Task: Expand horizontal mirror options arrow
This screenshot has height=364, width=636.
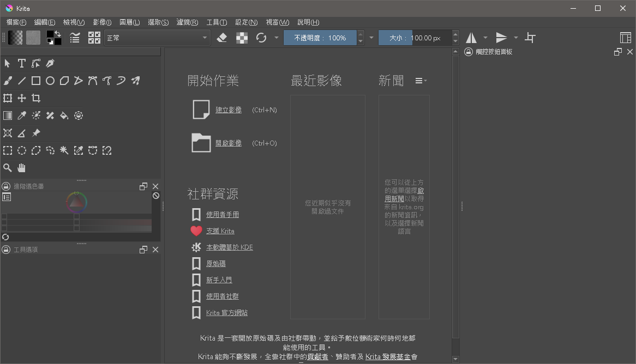Action: click(485, 38)
